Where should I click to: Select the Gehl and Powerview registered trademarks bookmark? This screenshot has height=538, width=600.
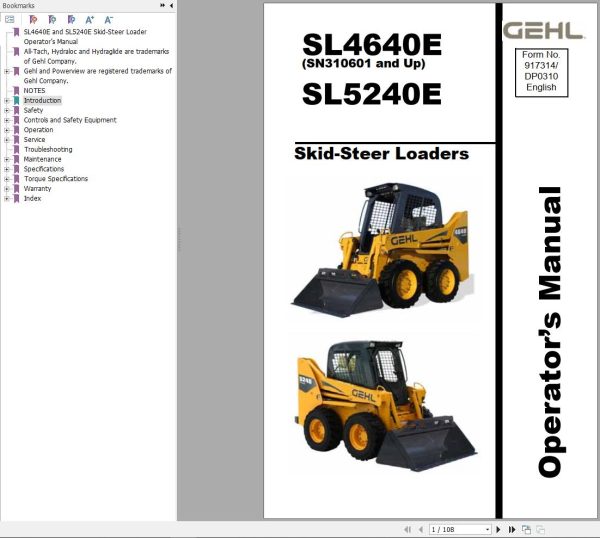(98, 76)
